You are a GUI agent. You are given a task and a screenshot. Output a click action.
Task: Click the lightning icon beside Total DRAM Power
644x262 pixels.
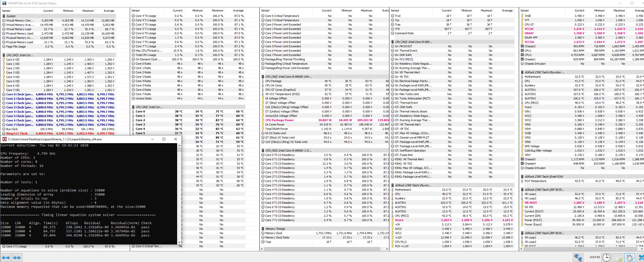click(263, 129)
